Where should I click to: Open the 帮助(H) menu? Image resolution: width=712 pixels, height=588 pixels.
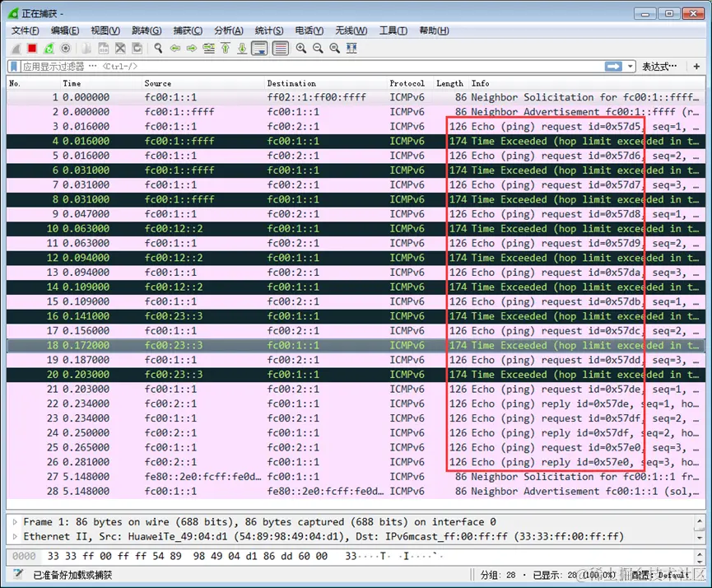point(434,30)
